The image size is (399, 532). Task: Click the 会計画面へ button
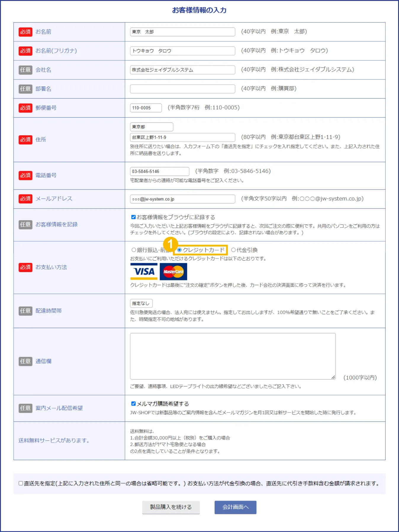click(x=235, y=507)
